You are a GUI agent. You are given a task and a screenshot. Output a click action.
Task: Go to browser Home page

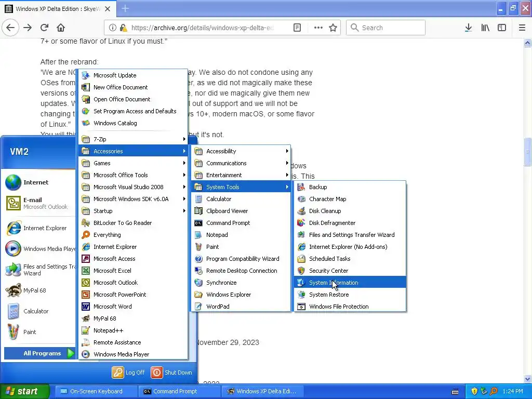pos(61,28)
